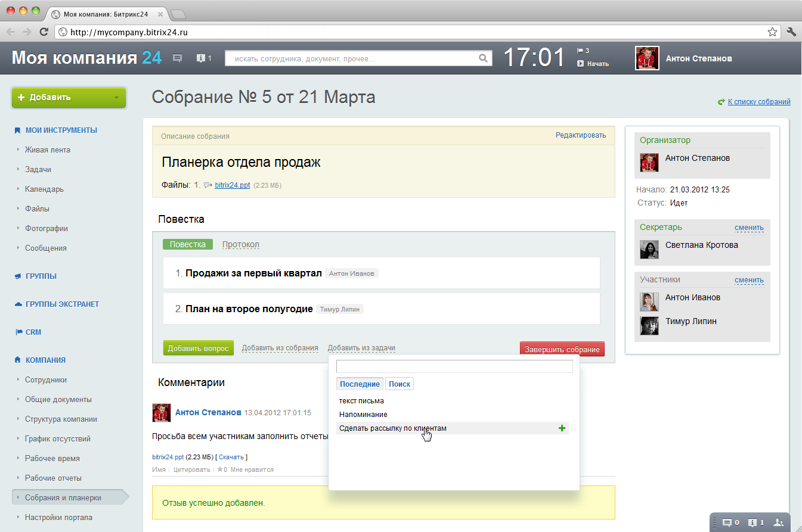Add the task Сделать рассылку по клиентам via plus icon
802x532 pixels.
point(562,428)
